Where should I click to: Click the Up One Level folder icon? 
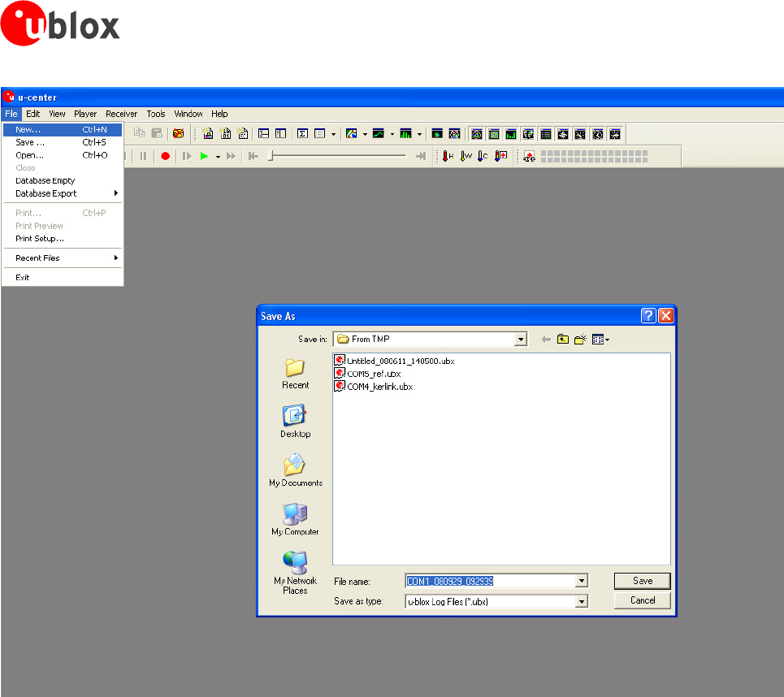[563, 340]
